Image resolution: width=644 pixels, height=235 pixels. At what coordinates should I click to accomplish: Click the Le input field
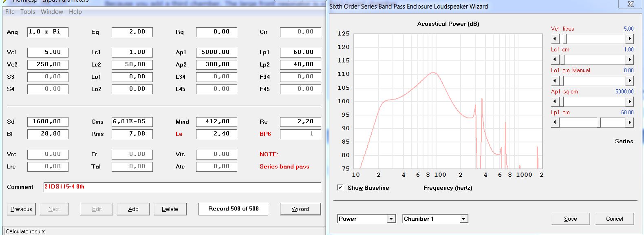point(216,134)
